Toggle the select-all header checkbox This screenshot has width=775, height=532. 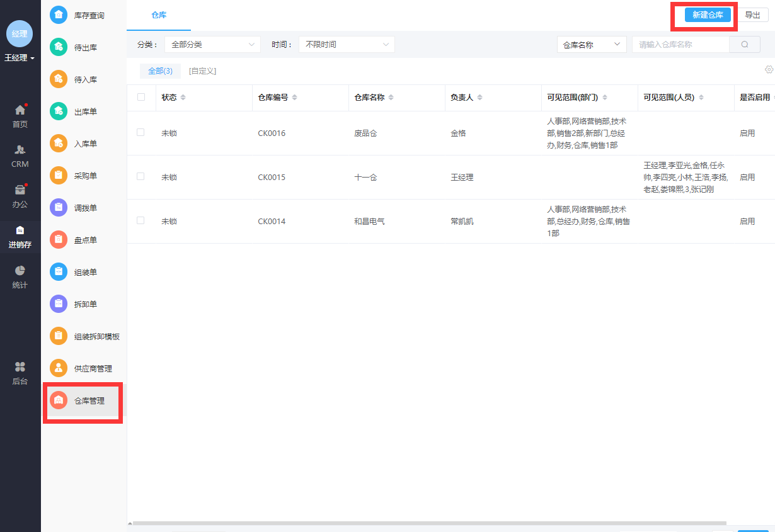click(141, 97)
